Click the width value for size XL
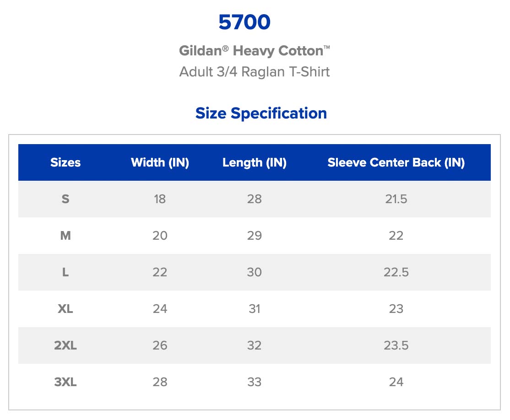Viewport: 510px width, 420px height. (160, 309)
